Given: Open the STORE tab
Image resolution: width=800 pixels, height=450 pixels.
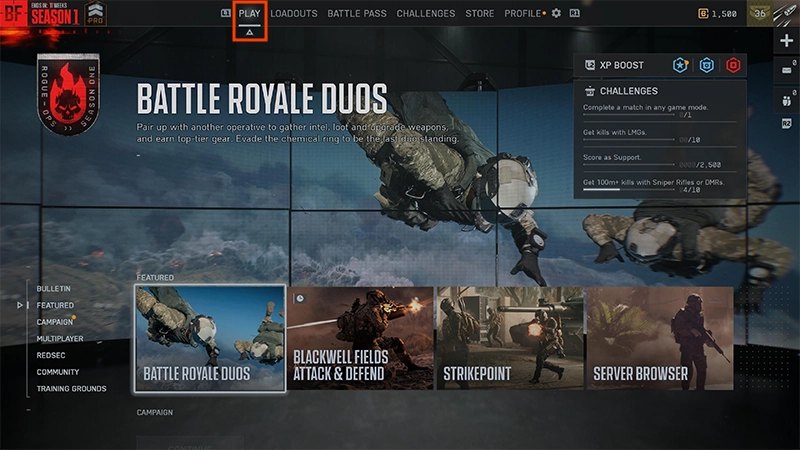Looking at the screenshot, I should point(480,14).
